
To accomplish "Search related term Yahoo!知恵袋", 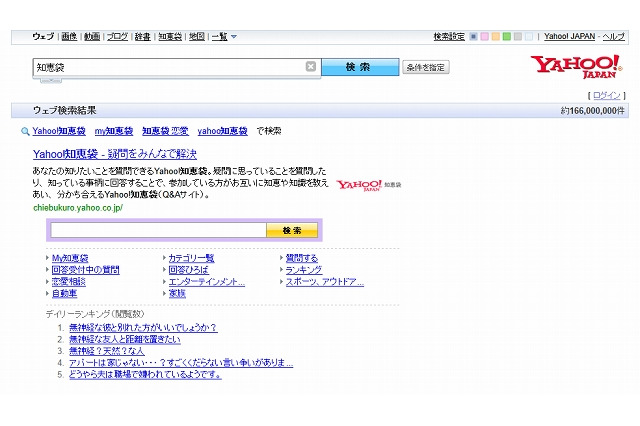I will [x=59, y=131].
